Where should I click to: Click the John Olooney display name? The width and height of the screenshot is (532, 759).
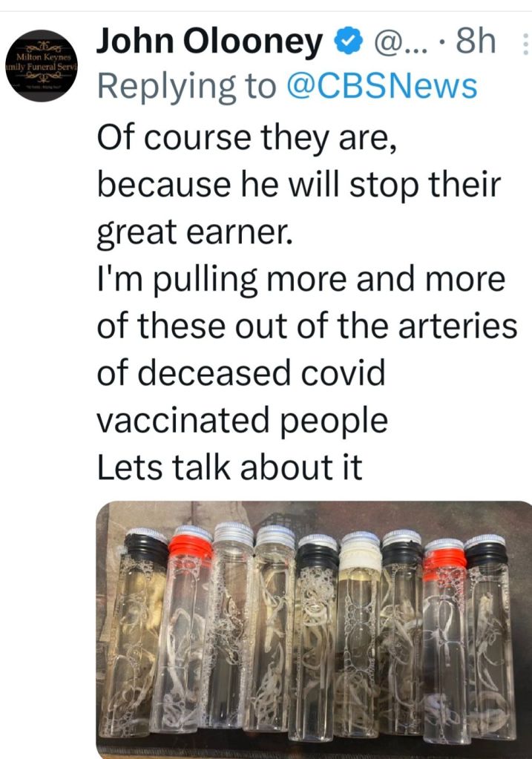[211, 43]
